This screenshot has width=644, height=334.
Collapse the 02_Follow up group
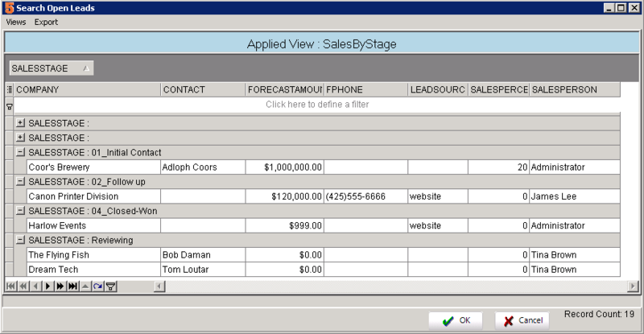(x=20, y=181)
